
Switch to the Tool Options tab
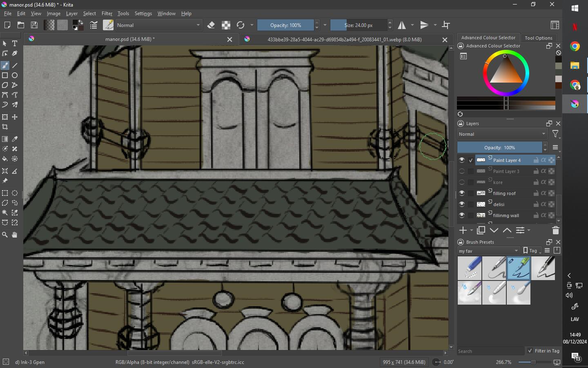(539, 38)
